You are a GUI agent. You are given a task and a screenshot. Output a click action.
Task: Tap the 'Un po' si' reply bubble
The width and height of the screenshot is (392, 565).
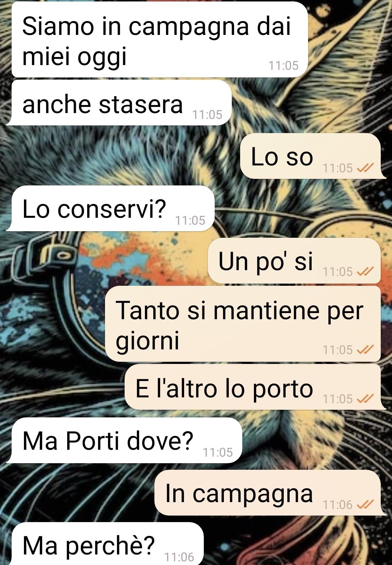[x=297, y=261]
